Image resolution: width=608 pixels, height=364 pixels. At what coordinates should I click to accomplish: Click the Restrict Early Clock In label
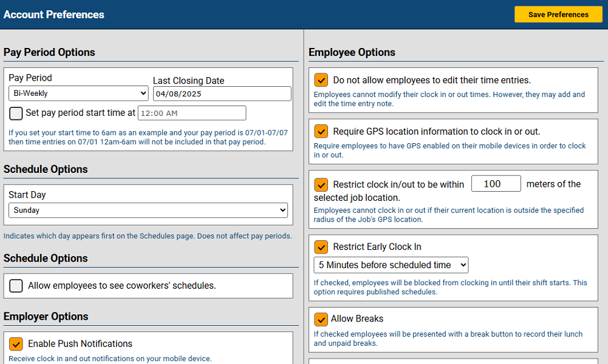pyautogui.click(x=377, y=247)
